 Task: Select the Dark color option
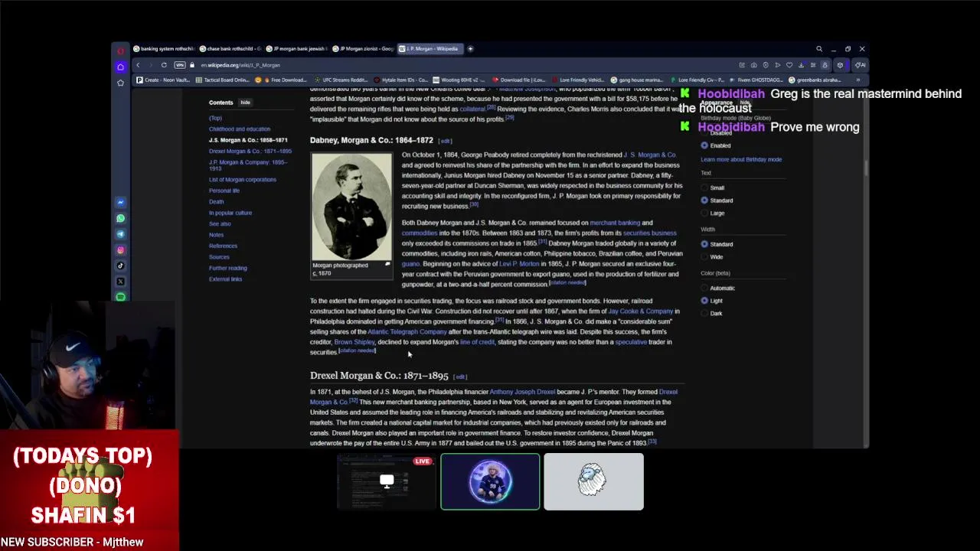[x=704, y=314]
